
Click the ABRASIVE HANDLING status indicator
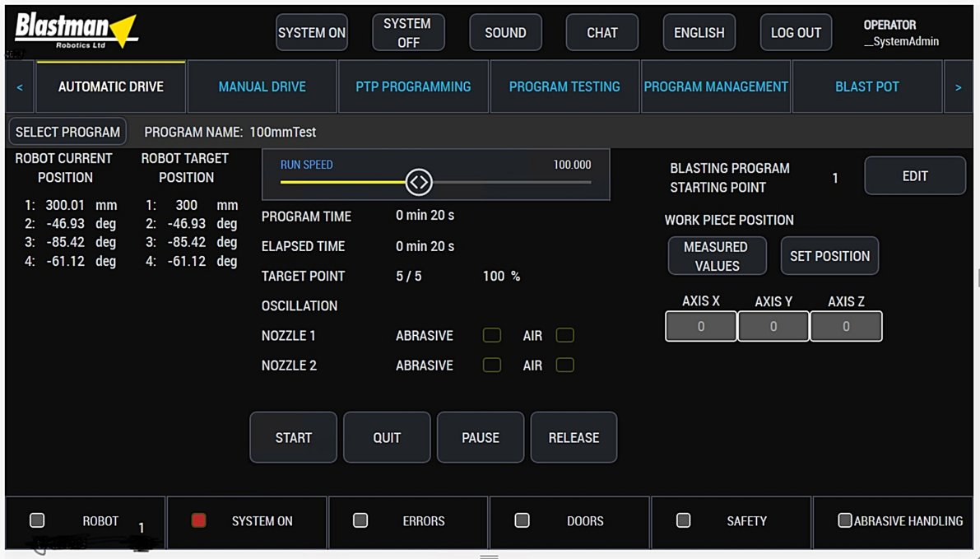click(x=844, y=519)
